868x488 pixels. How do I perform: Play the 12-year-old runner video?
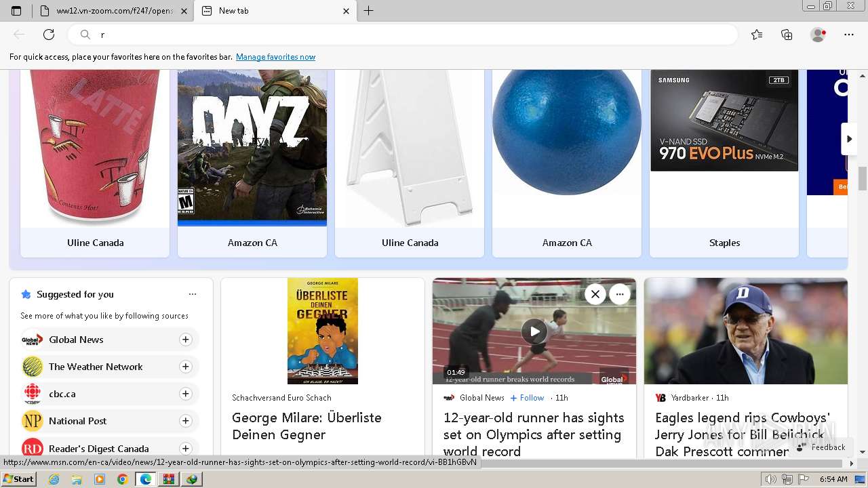534,331
